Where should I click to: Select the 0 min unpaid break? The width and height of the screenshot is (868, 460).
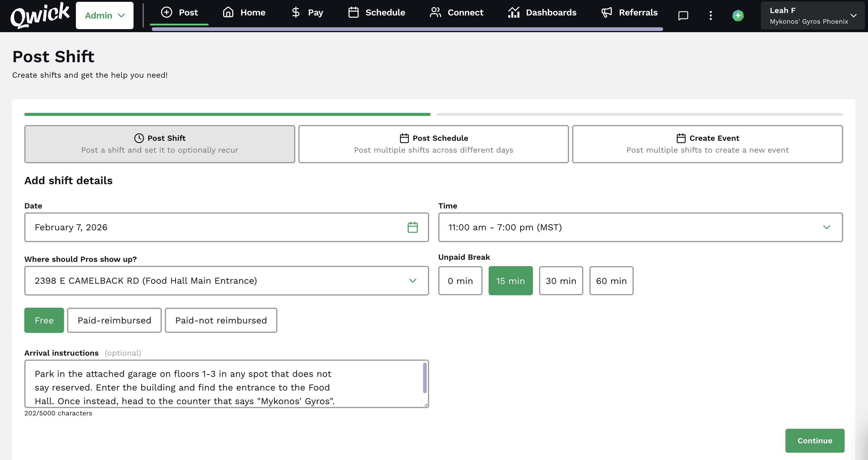(460, 281)
